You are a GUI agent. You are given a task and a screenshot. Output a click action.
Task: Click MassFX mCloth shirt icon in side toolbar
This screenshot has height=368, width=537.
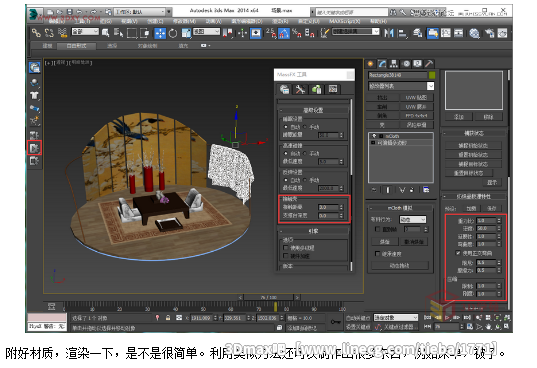pyautogui.click(x=34, y=95)
